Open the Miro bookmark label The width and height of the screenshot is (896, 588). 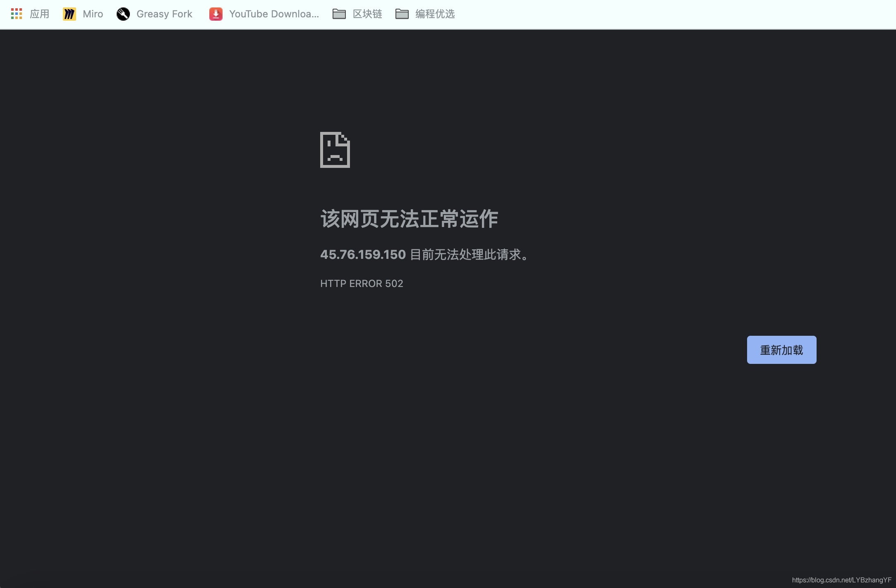93,14
